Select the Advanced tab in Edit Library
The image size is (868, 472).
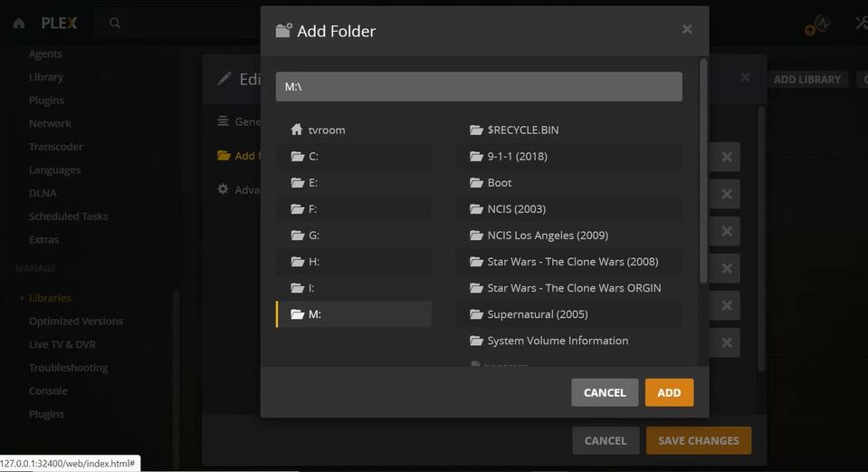239,190
